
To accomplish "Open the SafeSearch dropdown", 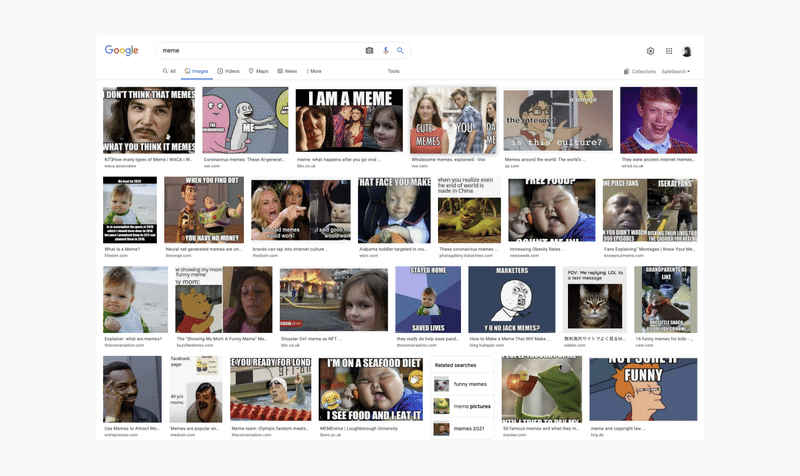I will (676, 71).
